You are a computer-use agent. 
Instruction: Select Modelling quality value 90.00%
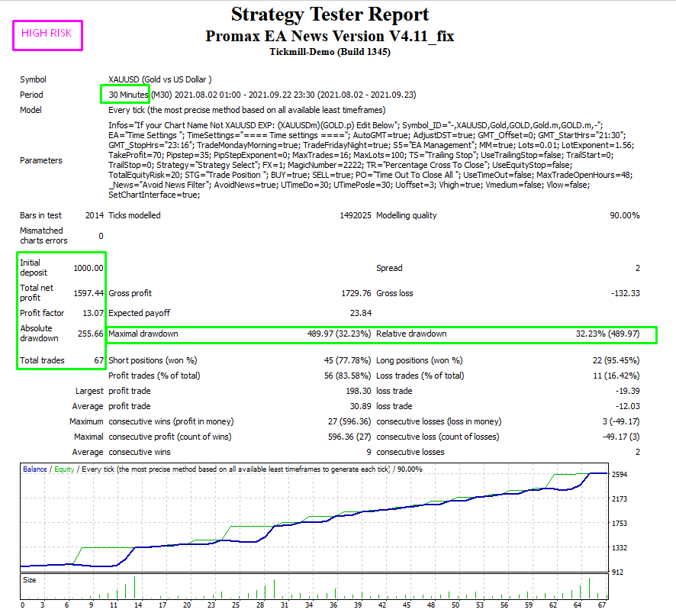click(625, 215)
